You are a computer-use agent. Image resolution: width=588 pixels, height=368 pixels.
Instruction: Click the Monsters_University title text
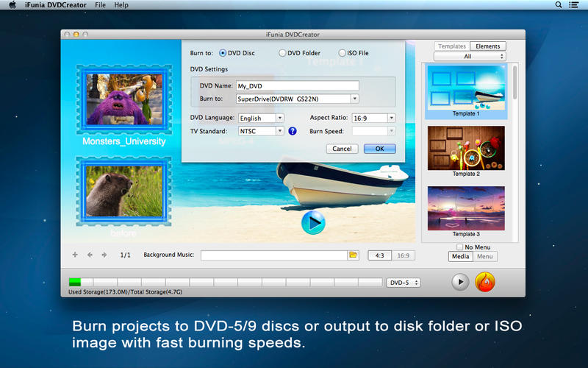[x=124, y=141]
